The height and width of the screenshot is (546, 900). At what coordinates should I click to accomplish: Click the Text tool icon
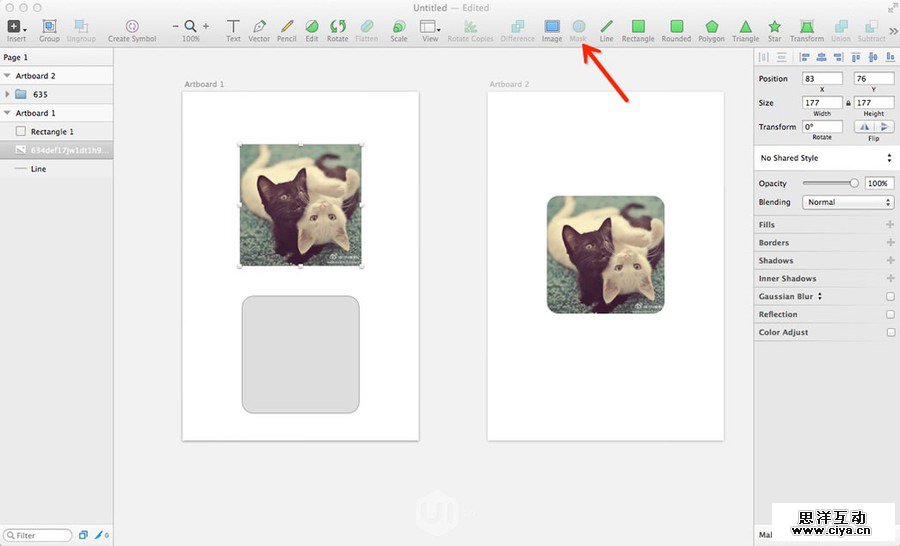pos(233,27)
